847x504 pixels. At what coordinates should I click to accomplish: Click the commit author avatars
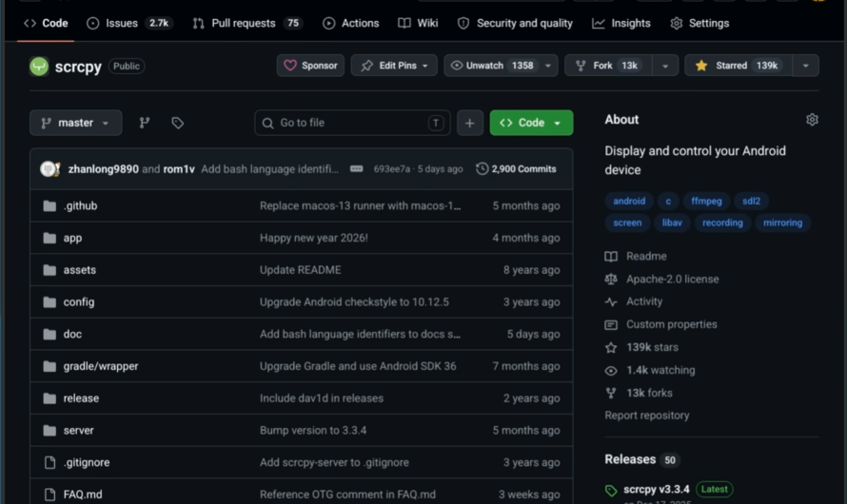[50, 169]
